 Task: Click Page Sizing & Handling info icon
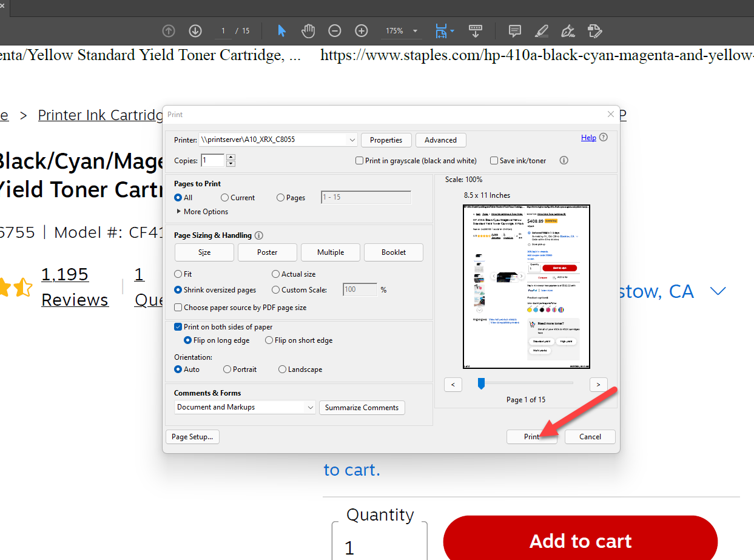point(259,235)
